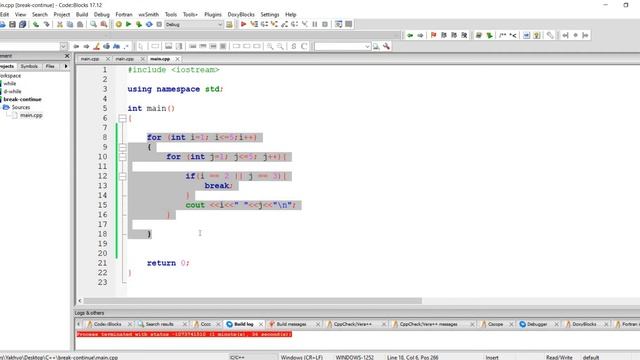Close the active main.cpp editor tab
This screenshot has height=360, width=640.
177,59
